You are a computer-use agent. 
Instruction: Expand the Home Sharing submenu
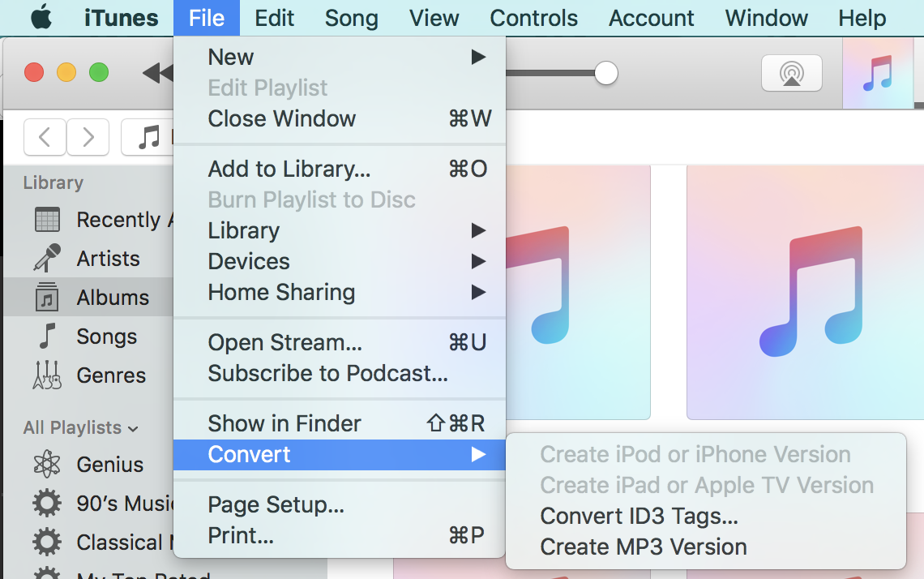[340, 292]
